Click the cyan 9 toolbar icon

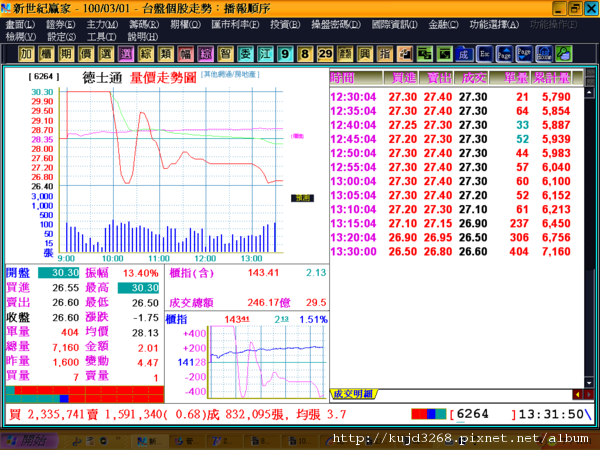(x=285, y=54)
